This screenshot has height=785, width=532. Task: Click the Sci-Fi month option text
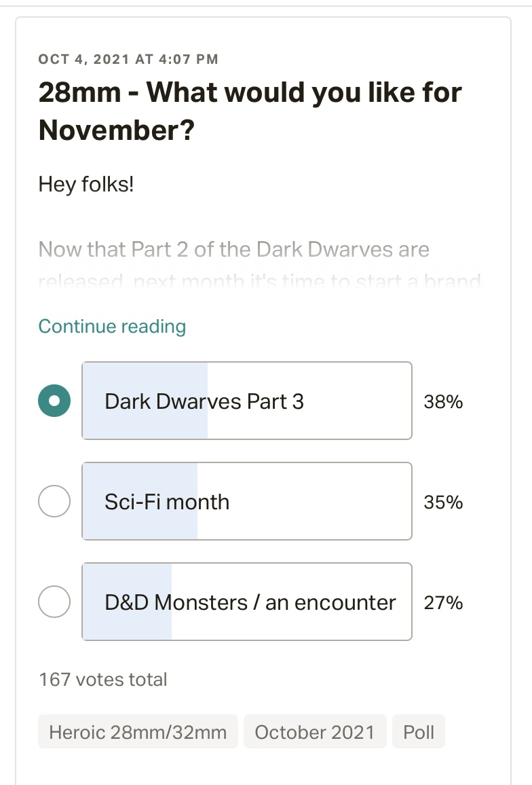tap(167, 502)
